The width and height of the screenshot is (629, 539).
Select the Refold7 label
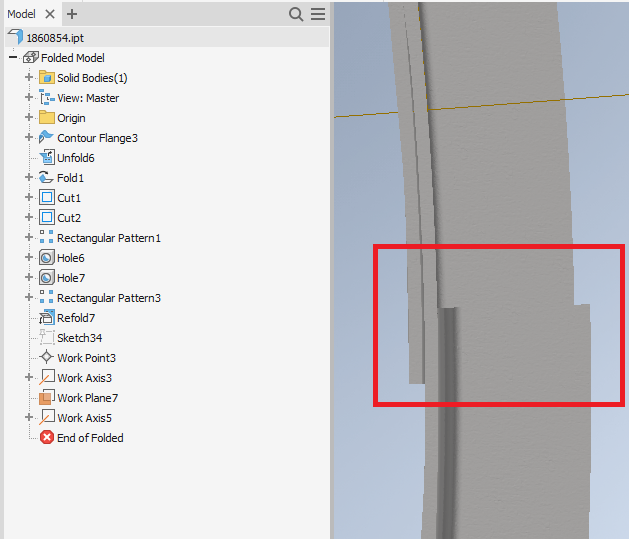pos(76,318)
